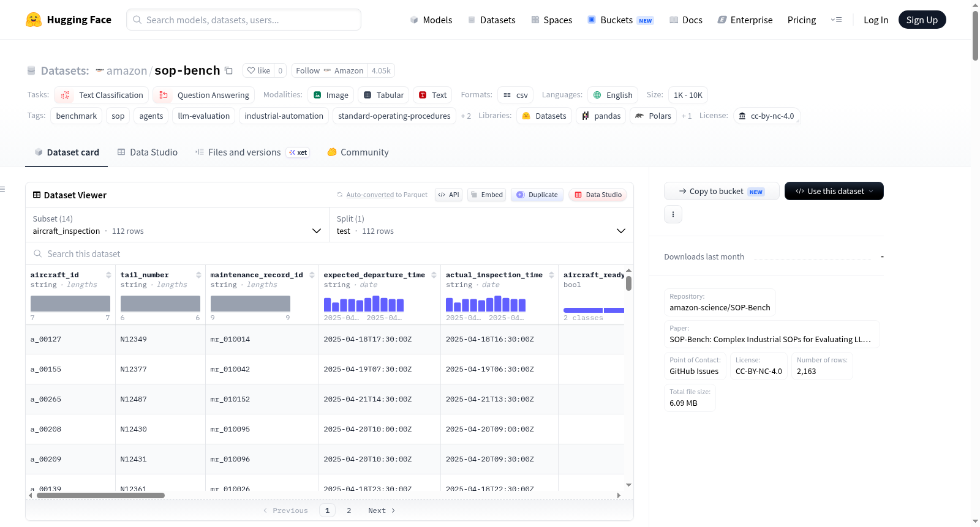Copy dataset name sop-bench icon
980x527 pixels.
(228, 70)
